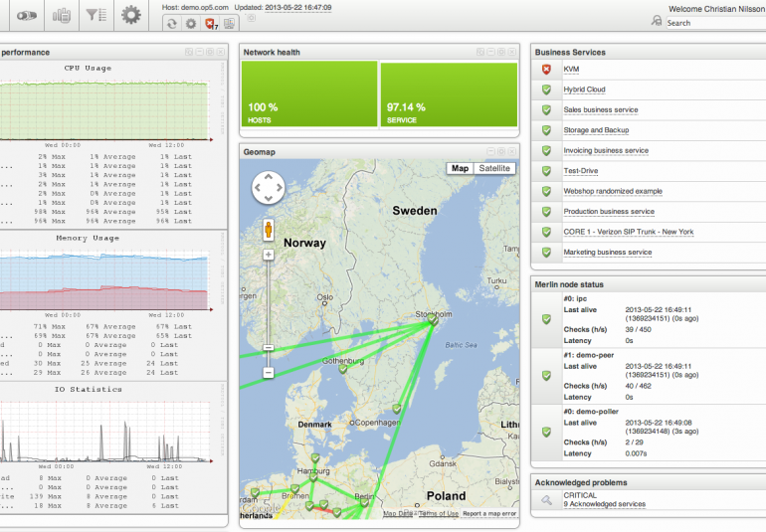Click the red shield alert icon with 7

tap(210, 23)
